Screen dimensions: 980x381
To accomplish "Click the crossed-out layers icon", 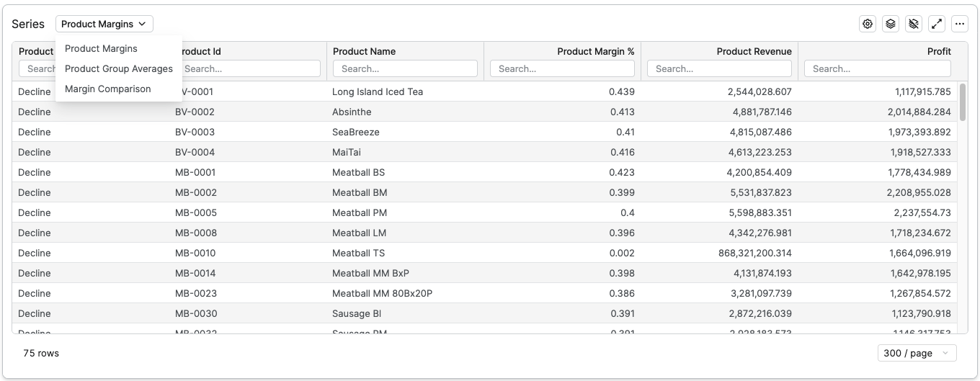I will click(x=914, y=24).
